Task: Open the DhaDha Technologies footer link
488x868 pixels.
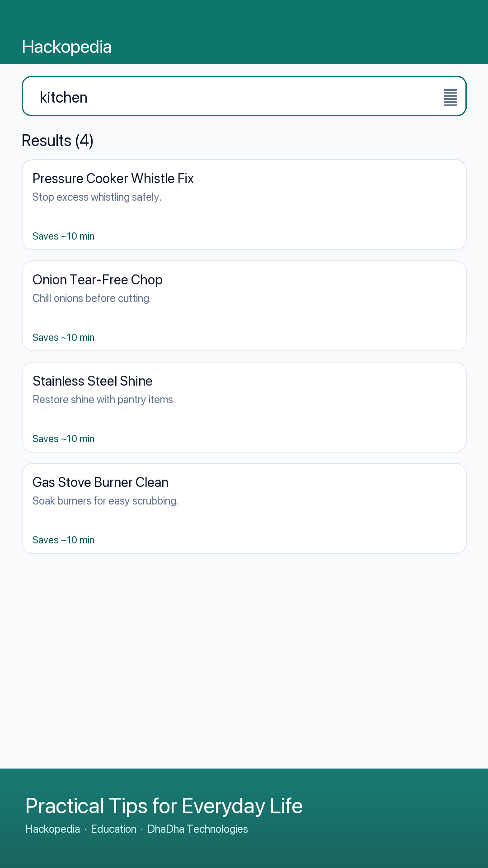Action: [197, 829]
